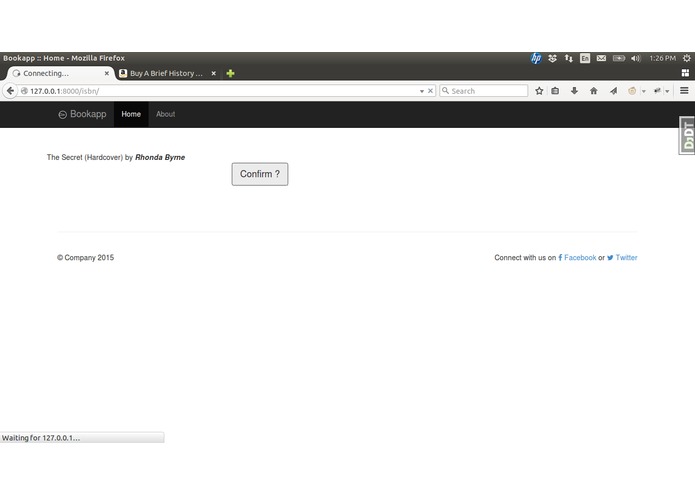Viewport: 695px width, 494px height.
Task: Click the round face addon icon
Action: (x=632, y=91)
